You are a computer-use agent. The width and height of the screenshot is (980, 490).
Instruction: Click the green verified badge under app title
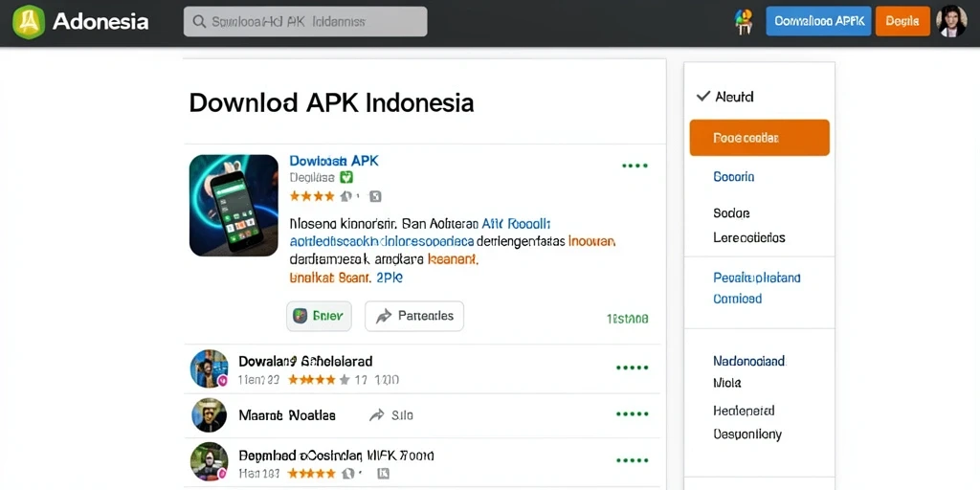pos(345,177)
